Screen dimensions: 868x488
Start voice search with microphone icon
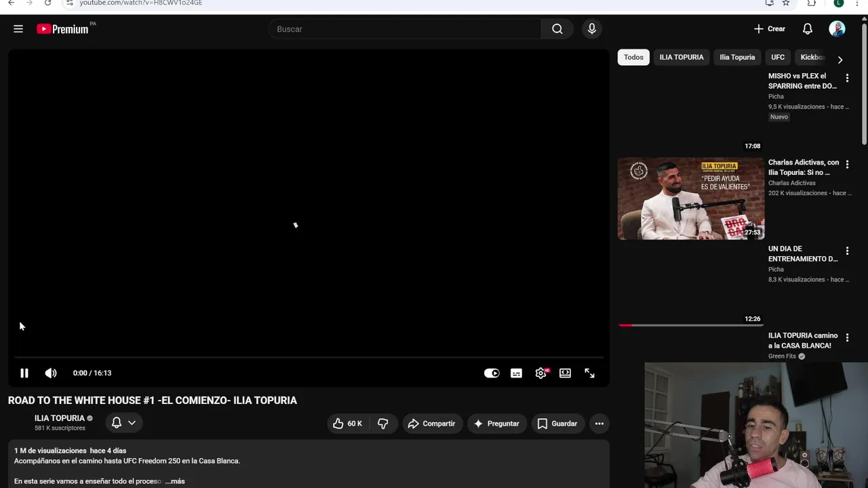click(592, 29)
